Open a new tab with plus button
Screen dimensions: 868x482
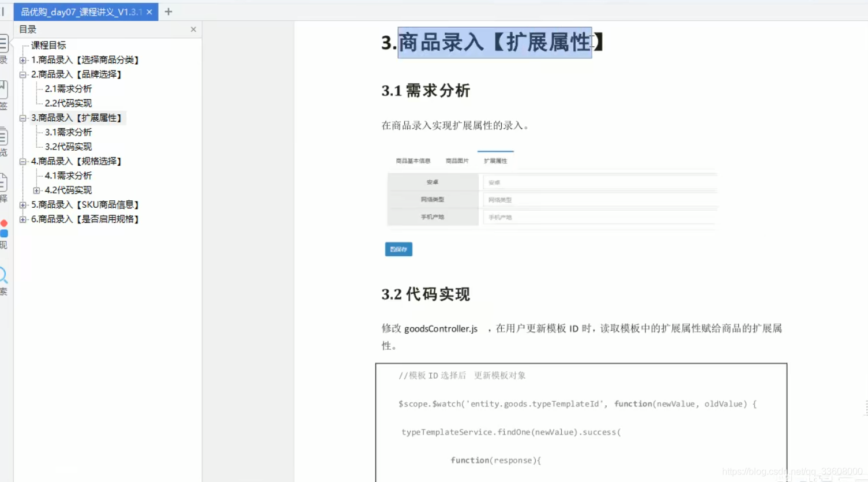pos(168,12)
